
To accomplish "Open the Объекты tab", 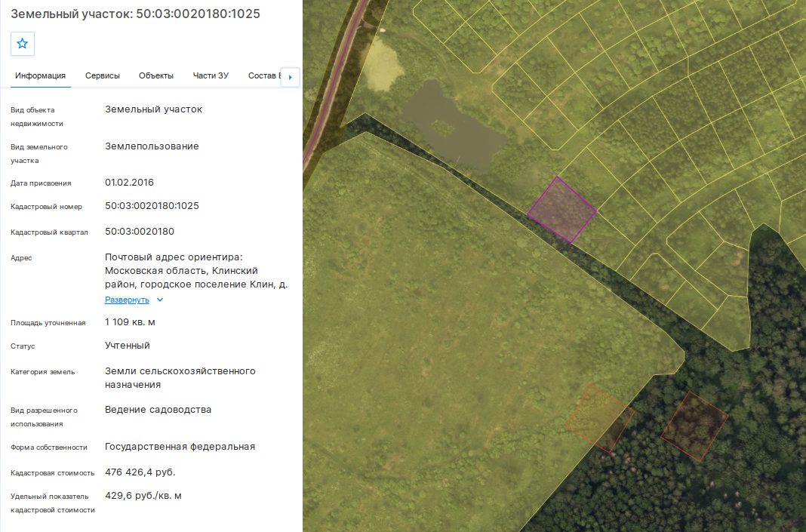I will [155, 76].
